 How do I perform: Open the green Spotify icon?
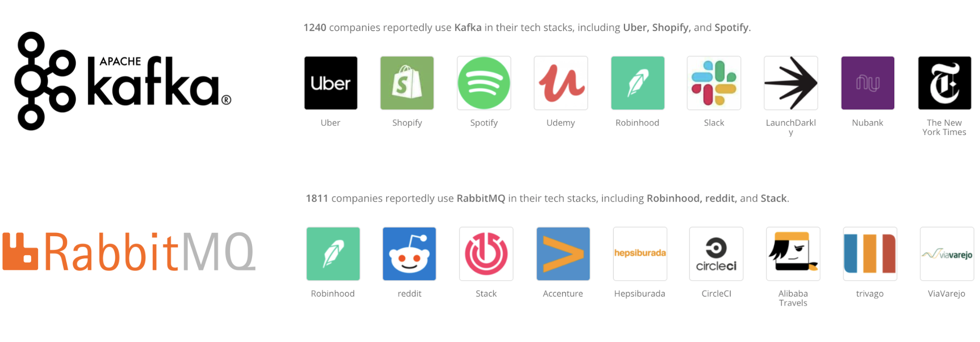coord(484,83)
